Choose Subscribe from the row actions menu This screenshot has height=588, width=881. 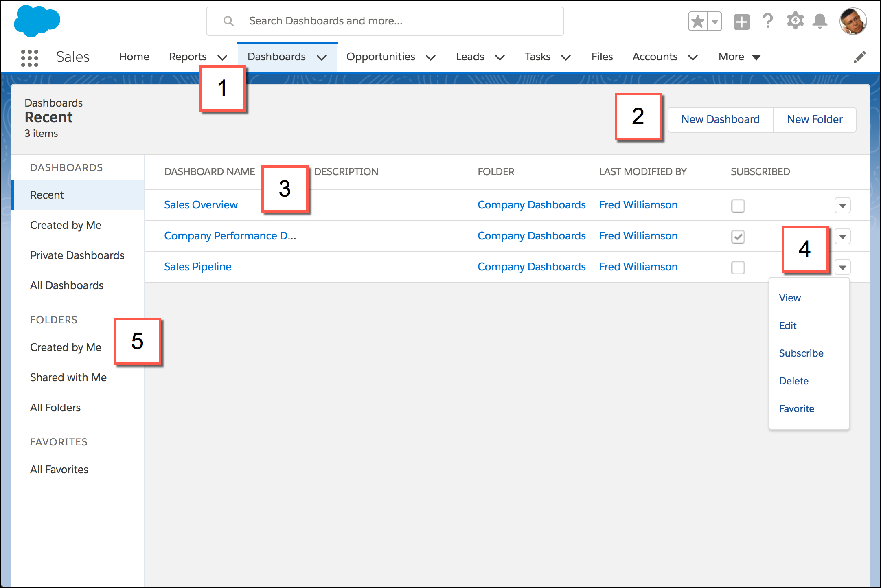pyautogui.click(x=801, y=353)
